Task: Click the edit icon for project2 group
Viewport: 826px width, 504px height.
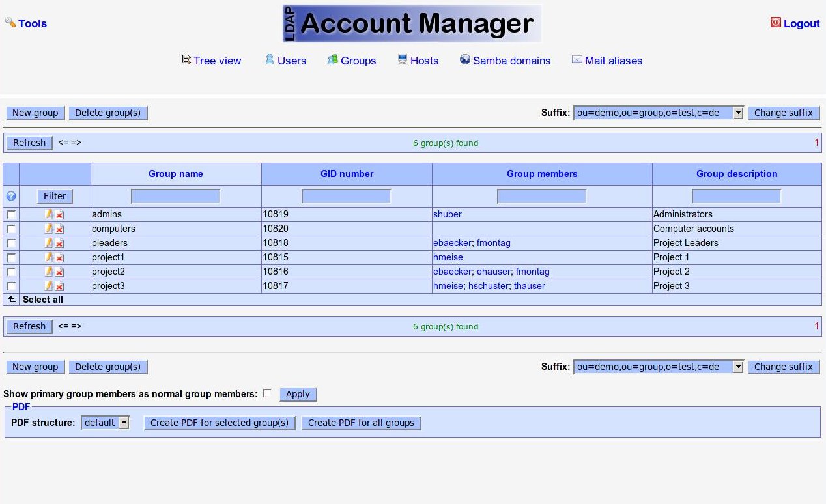Action: (49, 272)
